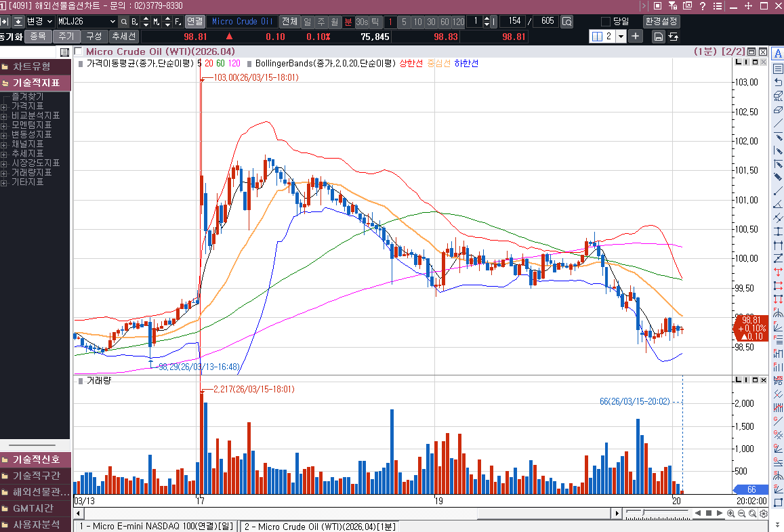Open the MCLJ26 symbol dropdown
The width and height of the screenshot is (784, 532).
(112, 22)
